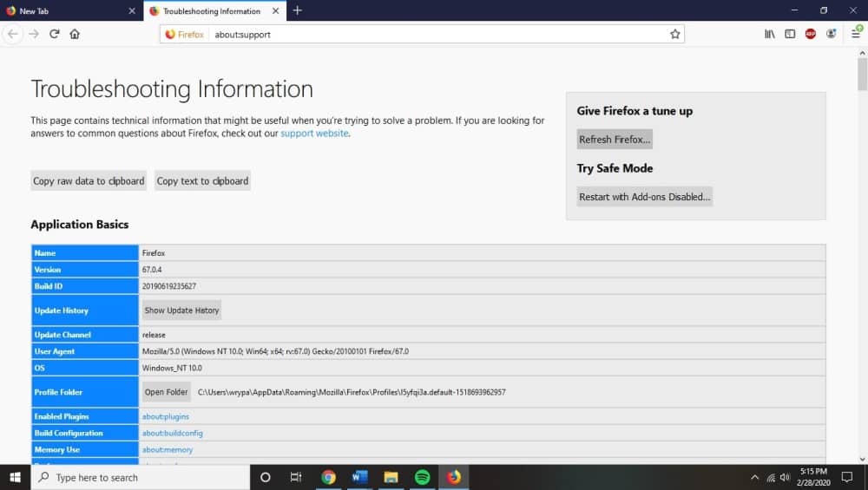Open the Firefox hamburger menu
Screen dimensions: 868x490
pos(856,33)
